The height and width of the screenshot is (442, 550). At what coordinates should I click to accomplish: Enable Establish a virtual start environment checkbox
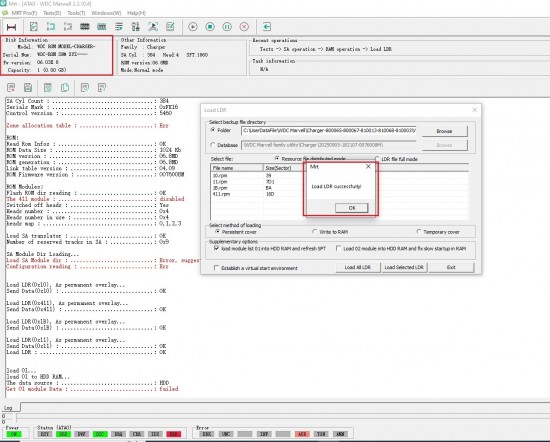click(x=216, y=268)
